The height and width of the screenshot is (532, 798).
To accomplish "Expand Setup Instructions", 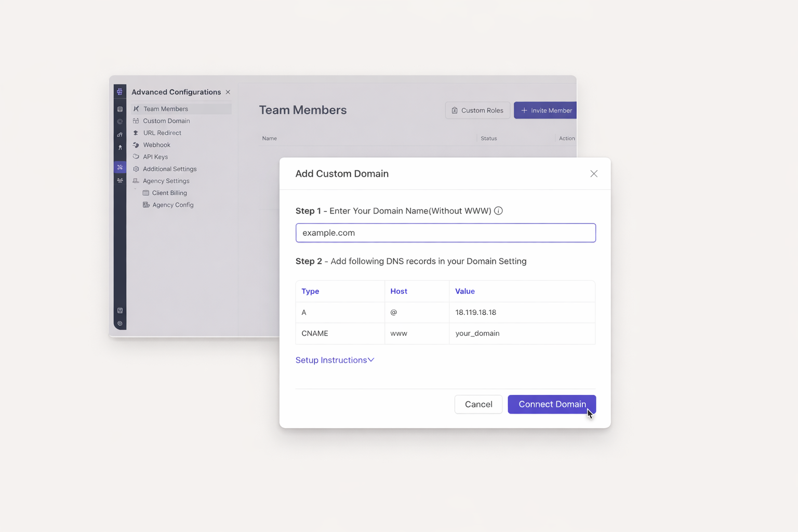I will click(335, 360).
